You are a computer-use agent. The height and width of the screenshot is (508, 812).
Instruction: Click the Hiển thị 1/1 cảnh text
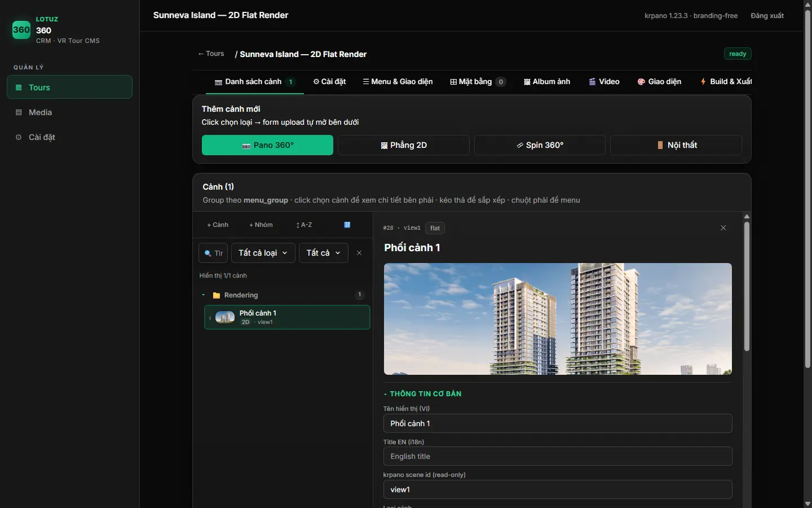[223, 275]
